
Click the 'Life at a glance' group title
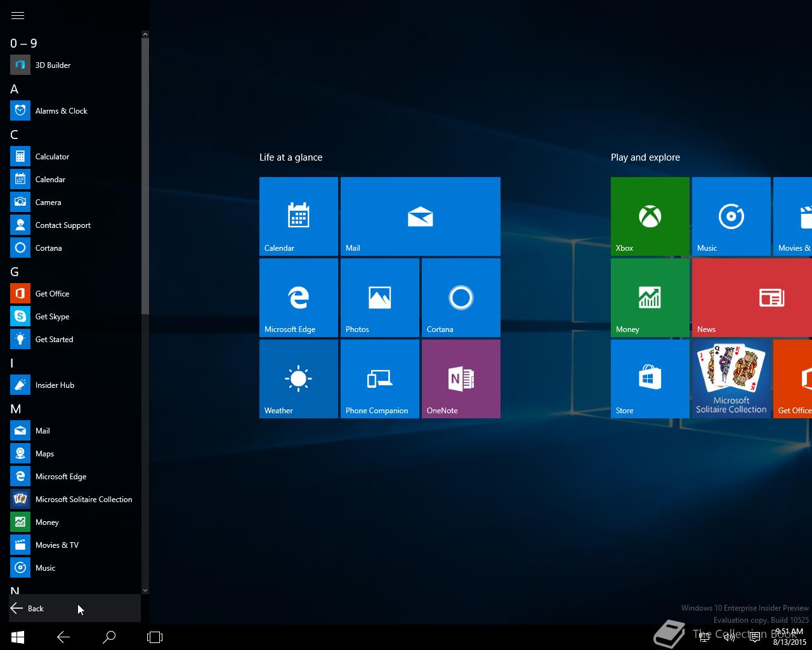point(291,157)
